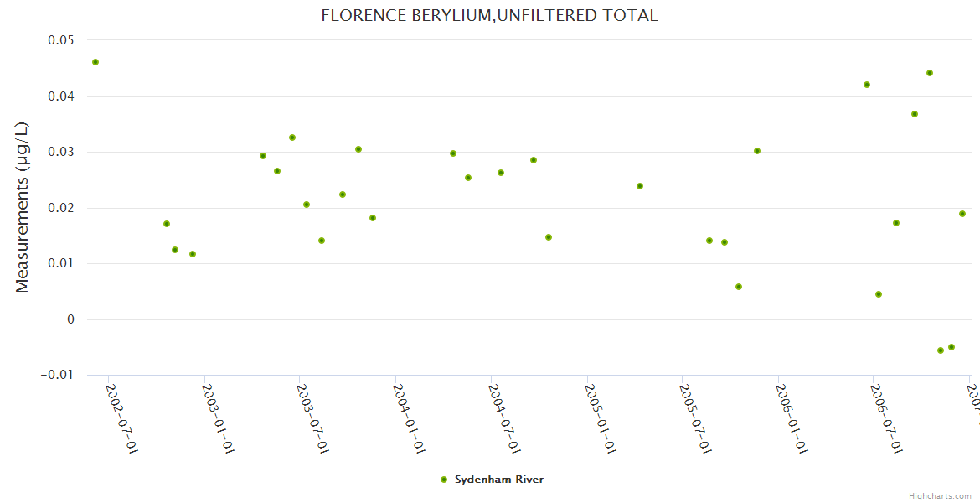980x503 pixels.
Task: Click the 0.05 y-axis tick label
Action: [x=59, y=40]
